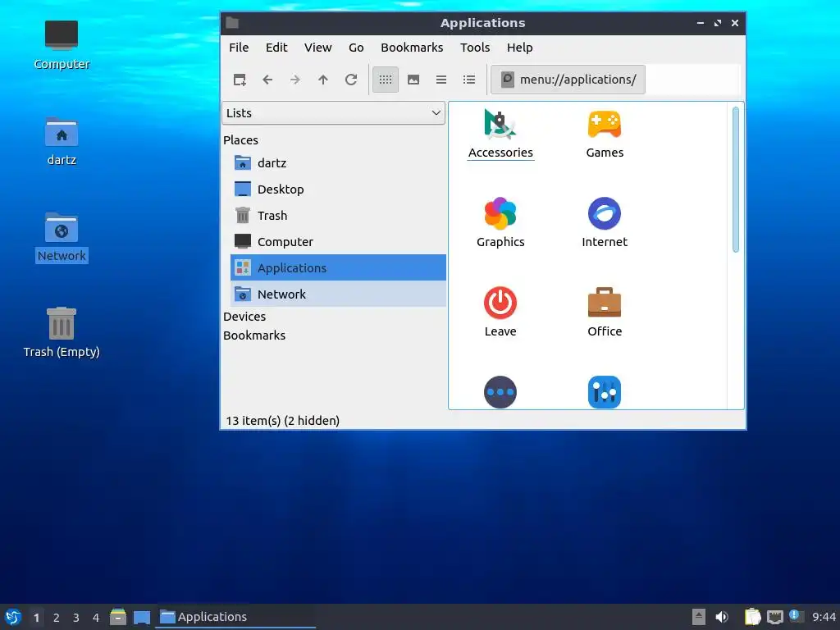Select the dartz home desktop icon

pyautogui.click(x=62, y=141)
